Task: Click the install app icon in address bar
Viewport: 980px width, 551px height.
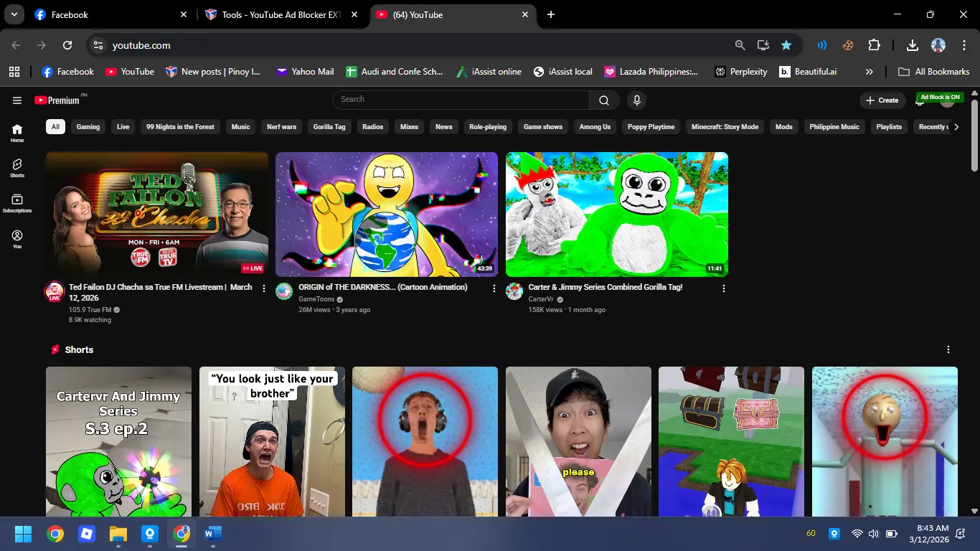Action: tap(763, 45)
